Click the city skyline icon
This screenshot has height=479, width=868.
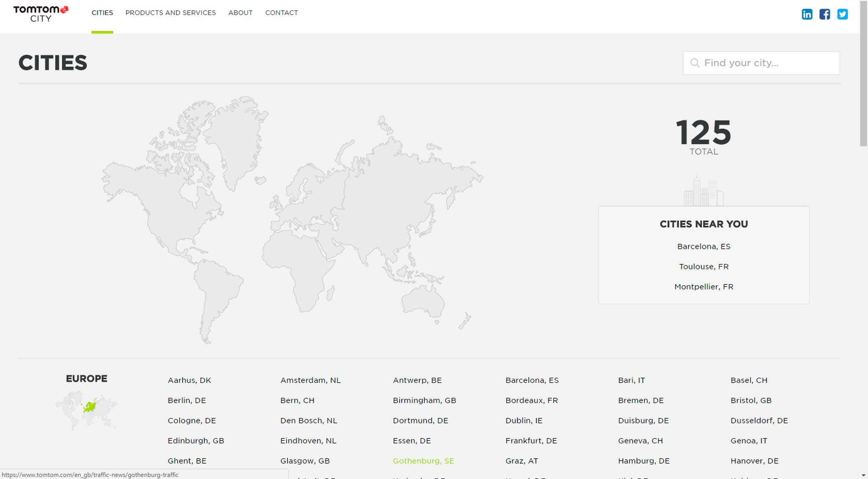[x=704, y=192]
